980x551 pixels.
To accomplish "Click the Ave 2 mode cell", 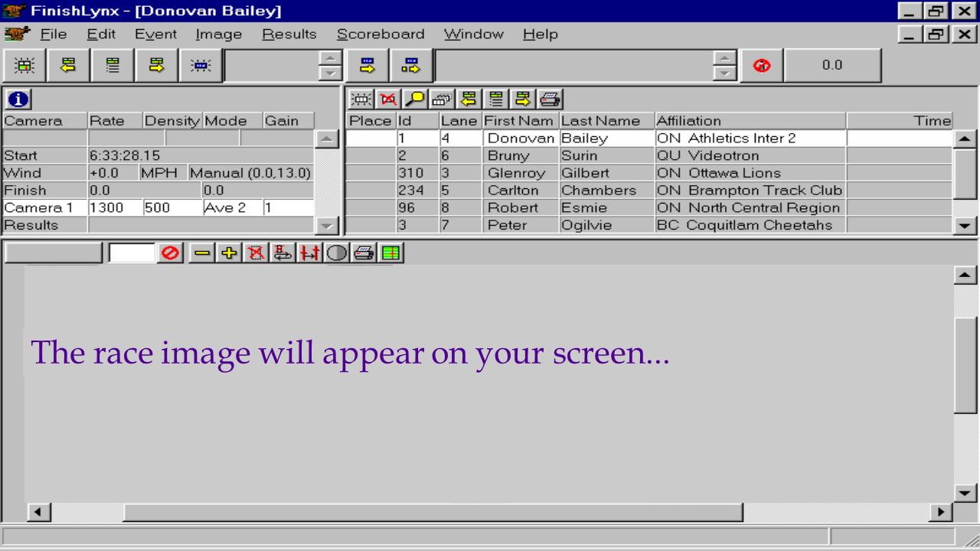I will click(x=232, y=207).
